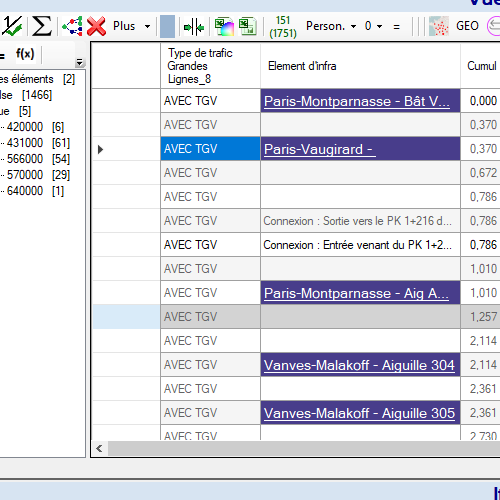This screenshot has width=500, height=500.
Task: Select the 431000 [61] tree item
Action: pos(38,143)
